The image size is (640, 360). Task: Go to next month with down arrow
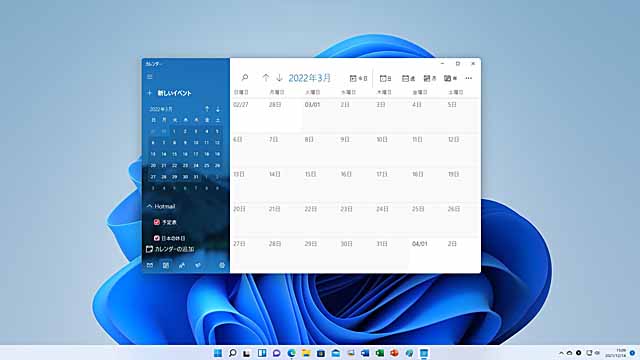(x=280, y=78)
